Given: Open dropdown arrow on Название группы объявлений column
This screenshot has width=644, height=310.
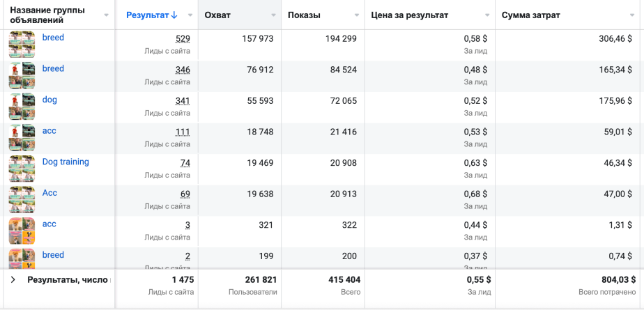Looking at the screenshot, I should [106, 15].
